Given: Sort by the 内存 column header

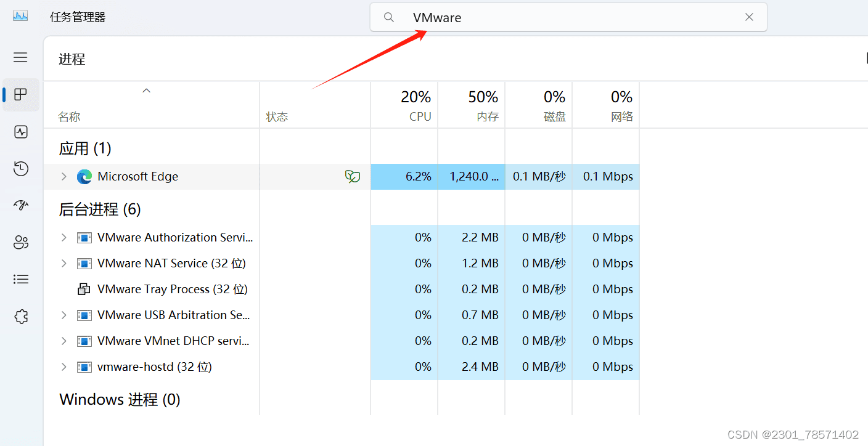Looking at the screenshot, I should [x=472, y=105].
